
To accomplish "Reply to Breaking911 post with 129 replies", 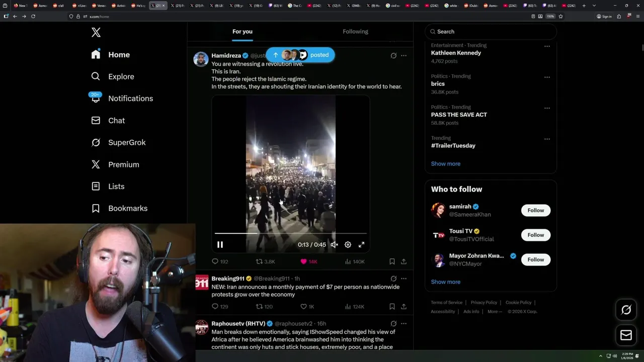I will (220, 306).
